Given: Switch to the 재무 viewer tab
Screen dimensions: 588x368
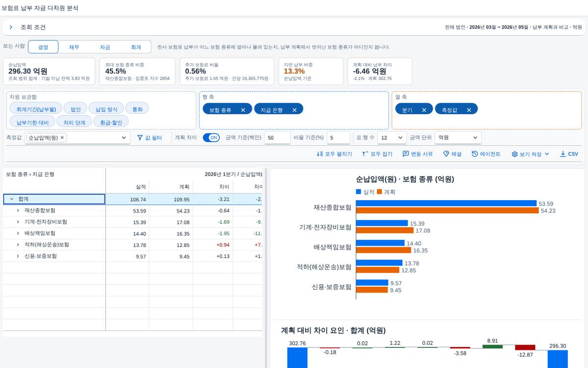Looking at the screenshot, I should [74, 47].
